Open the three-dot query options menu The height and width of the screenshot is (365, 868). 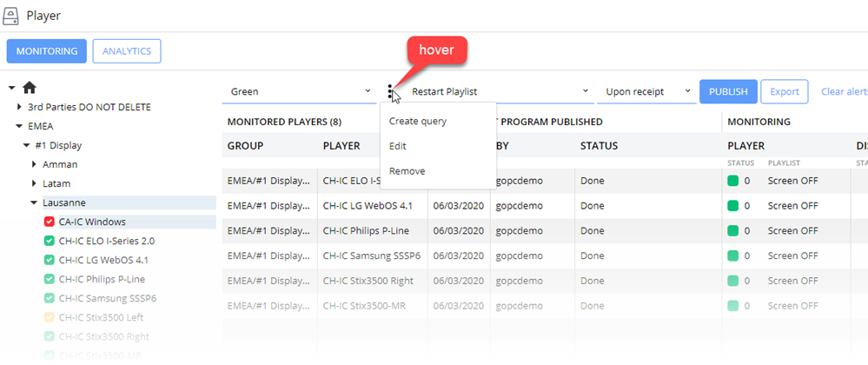[390, 91]
